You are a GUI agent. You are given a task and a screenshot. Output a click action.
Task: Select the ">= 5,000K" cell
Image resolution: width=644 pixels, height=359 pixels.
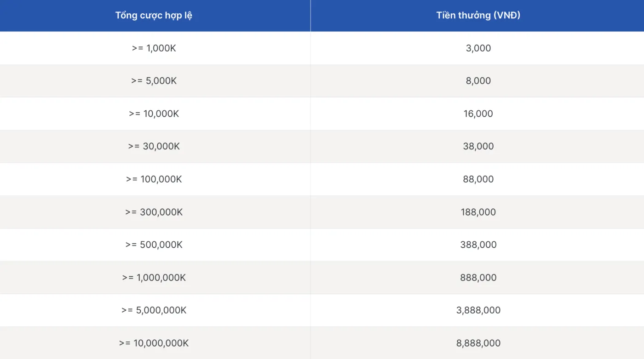[154, 81]
